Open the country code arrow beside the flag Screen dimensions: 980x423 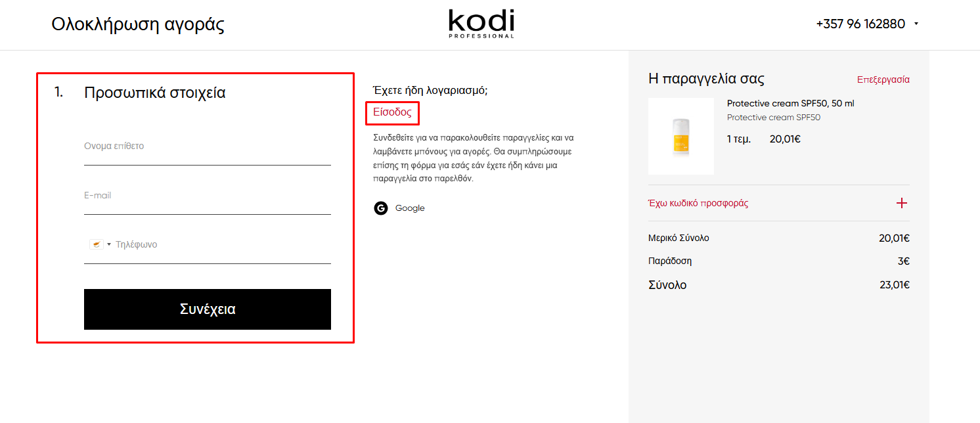click(109, 244)
